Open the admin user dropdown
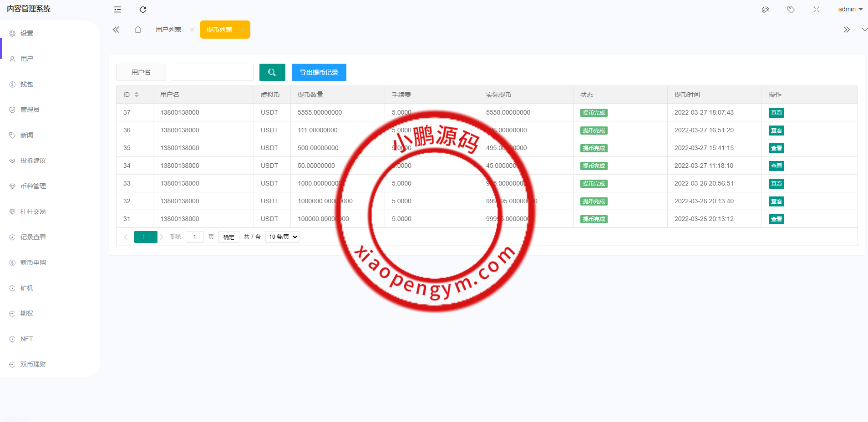868x422 pixels. click(850, 10)
